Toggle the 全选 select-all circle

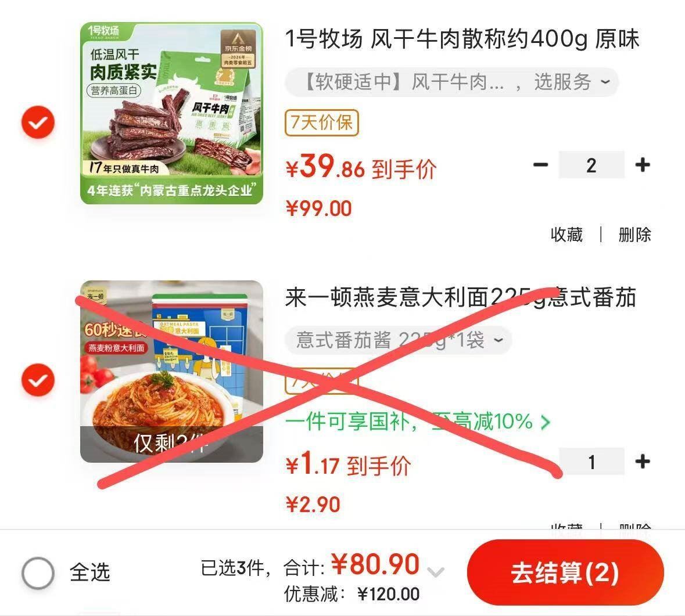[x=38, y=572]
